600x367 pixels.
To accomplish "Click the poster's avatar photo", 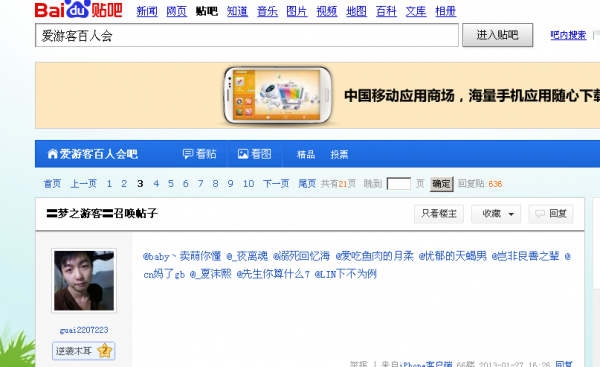I will (84, 281).
